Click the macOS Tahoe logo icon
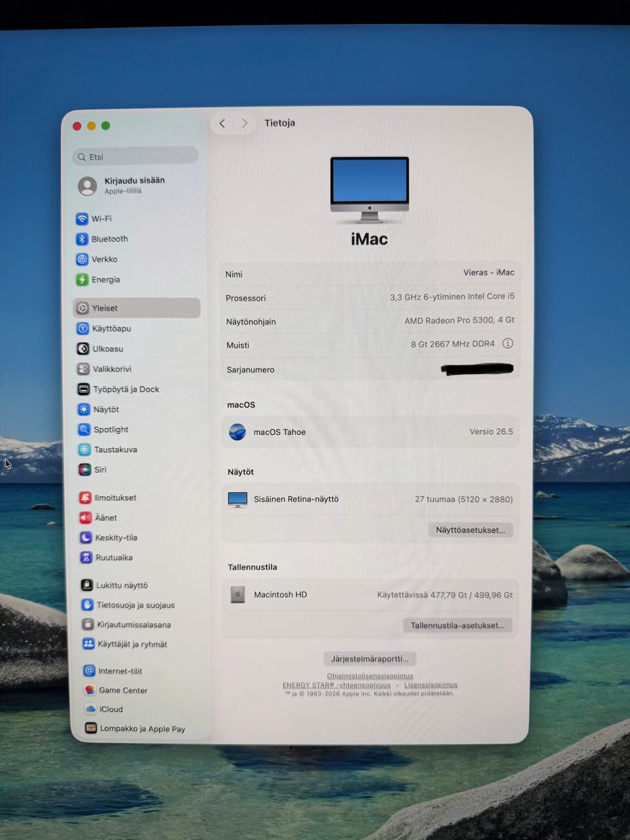 point(237,432)
